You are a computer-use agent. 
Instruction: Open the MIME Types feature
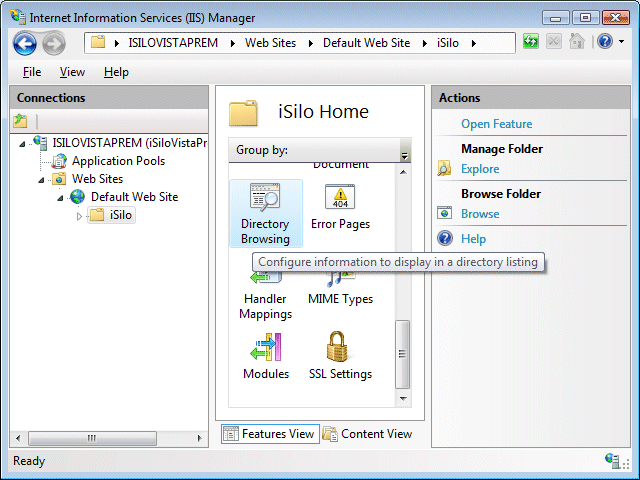click(x=340, y=290)
